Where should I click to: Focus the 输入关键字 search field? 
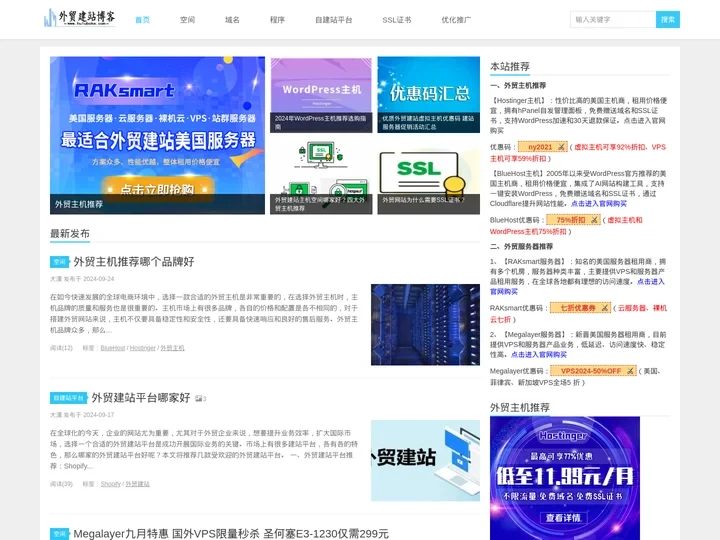point(613,19)
